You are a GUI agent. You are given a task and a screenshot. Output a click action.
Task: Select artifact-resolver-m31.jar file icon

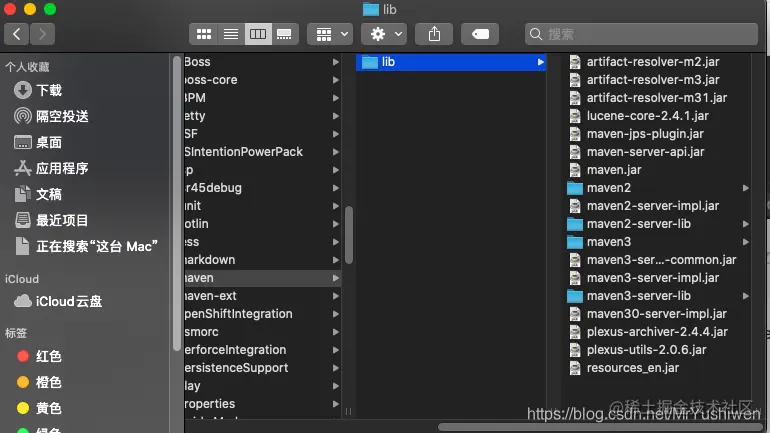(x=575, y=98)
